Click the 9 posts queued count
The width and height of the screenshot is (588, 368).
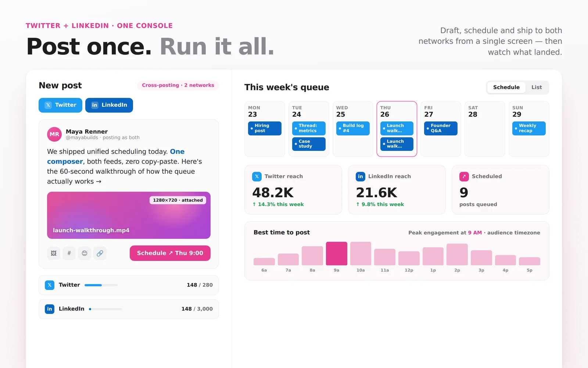point(464,193)
